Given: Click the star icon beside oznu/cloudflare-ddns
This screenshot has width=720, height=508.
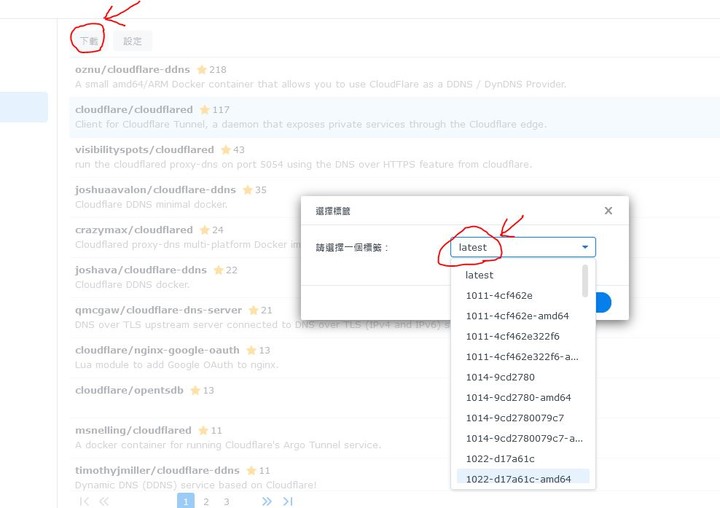Looking at the screenshot, I should (x=202, y=69).
